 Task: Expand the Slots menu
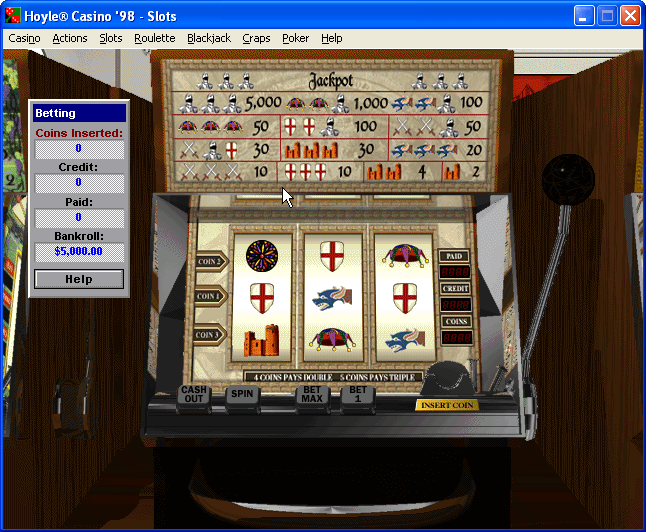(111, 38)
